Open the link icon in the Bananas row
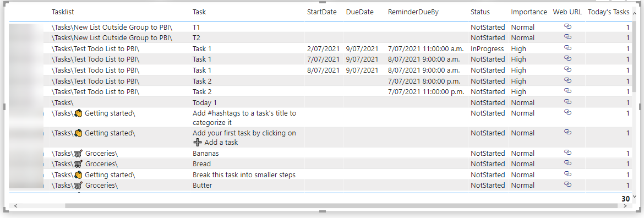The image size is (644, 218). click(x=568, y=152)
